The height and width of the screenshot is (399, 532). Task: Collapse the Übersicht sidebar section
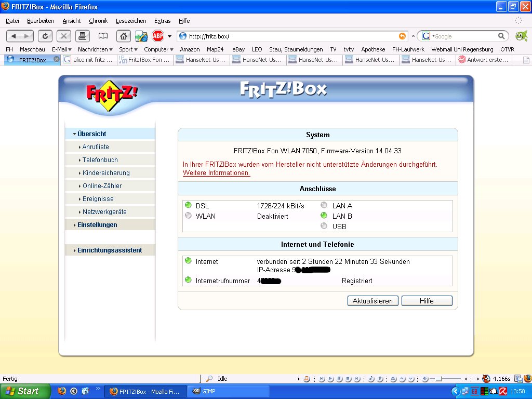coord(92,134)
